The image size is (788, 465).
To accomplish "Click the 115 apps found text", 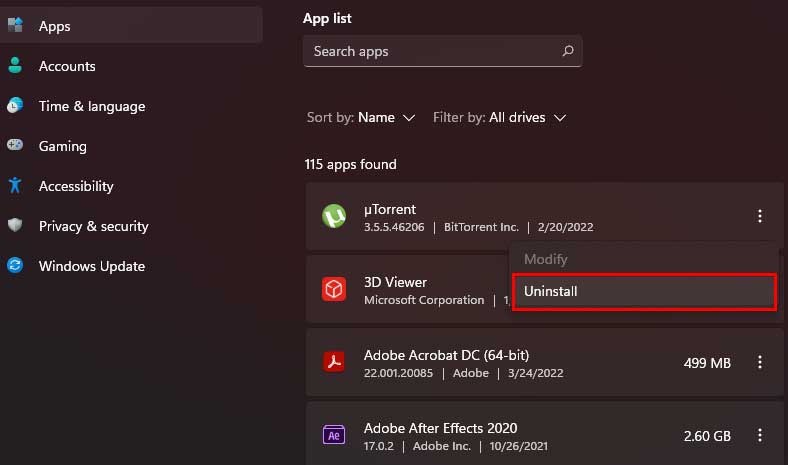I will (x=351, y=164).
